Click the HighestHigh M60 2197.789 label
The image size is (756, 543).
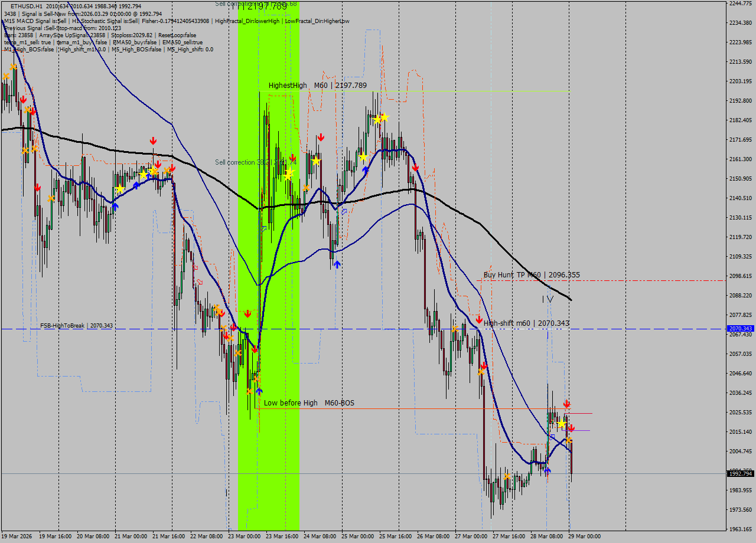[317, 86]
